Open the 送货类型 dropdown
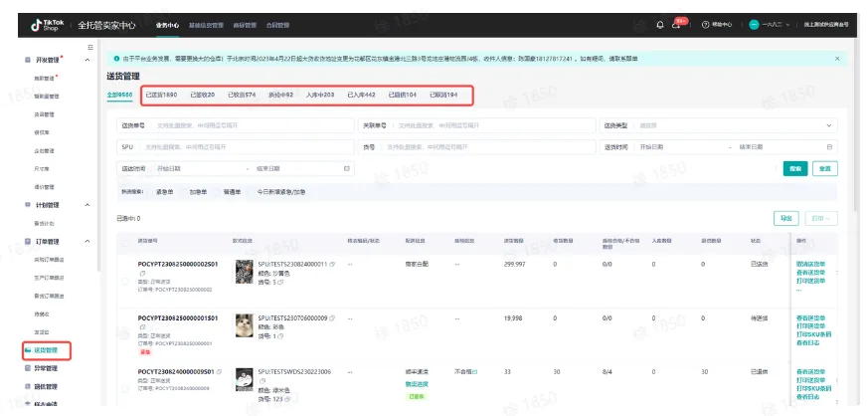 point(719,125)
